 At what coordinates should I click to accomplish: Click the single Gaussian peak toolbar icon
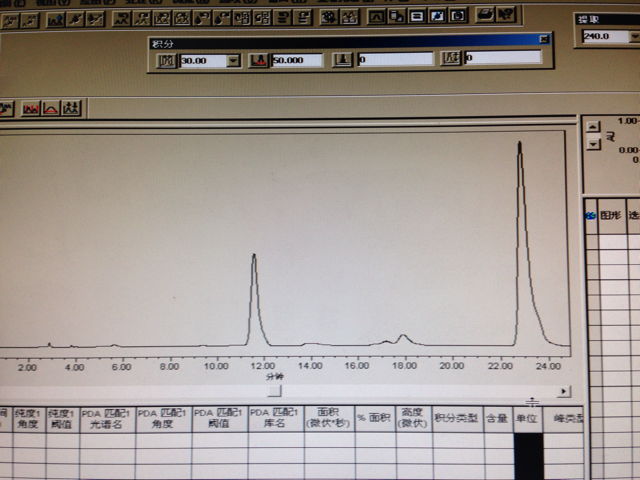pos(376,17)
